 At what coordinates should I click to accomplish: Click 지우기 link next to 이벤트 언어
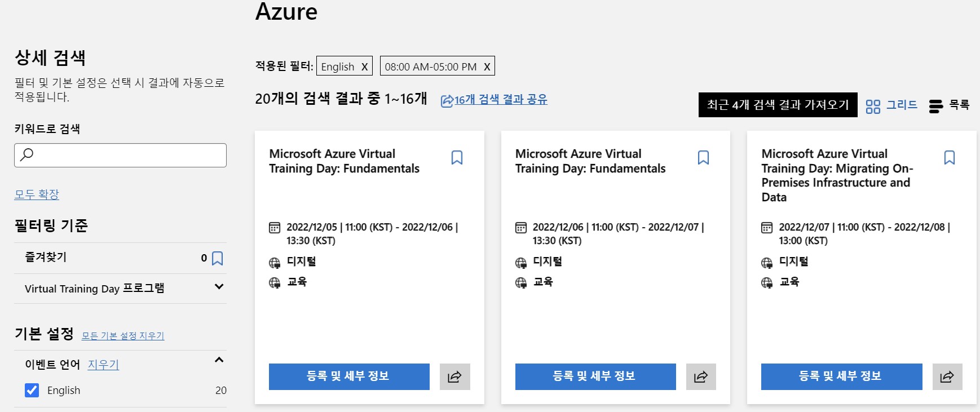(103, 365)
